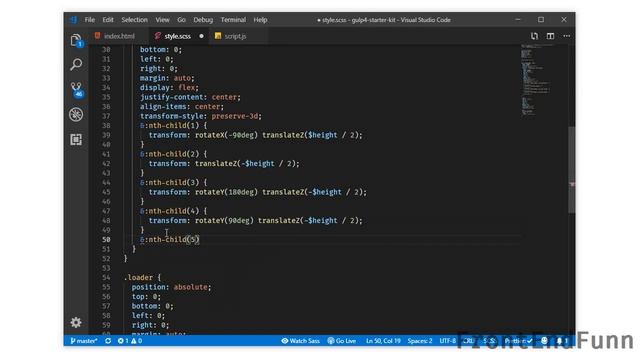
Task: Click the &:nth-child(4) selector
Action: (x=170, y=211)
